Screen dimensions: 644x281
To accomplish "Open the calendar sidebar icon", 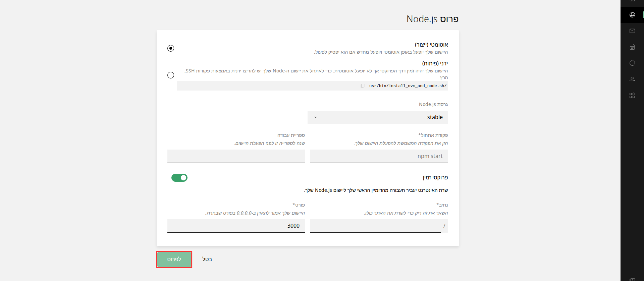I will [632, 47].
